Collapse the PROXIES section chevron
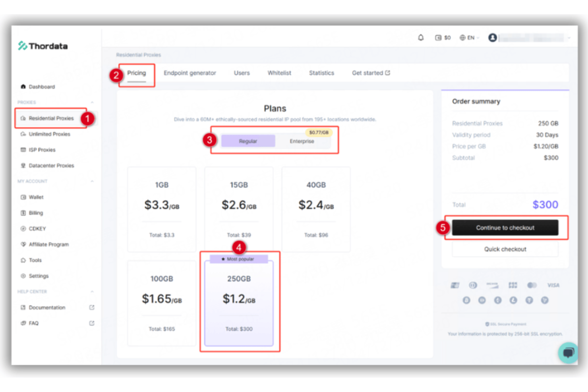The image size is (588, 392). pyautogui.click(x=92, y=102)
